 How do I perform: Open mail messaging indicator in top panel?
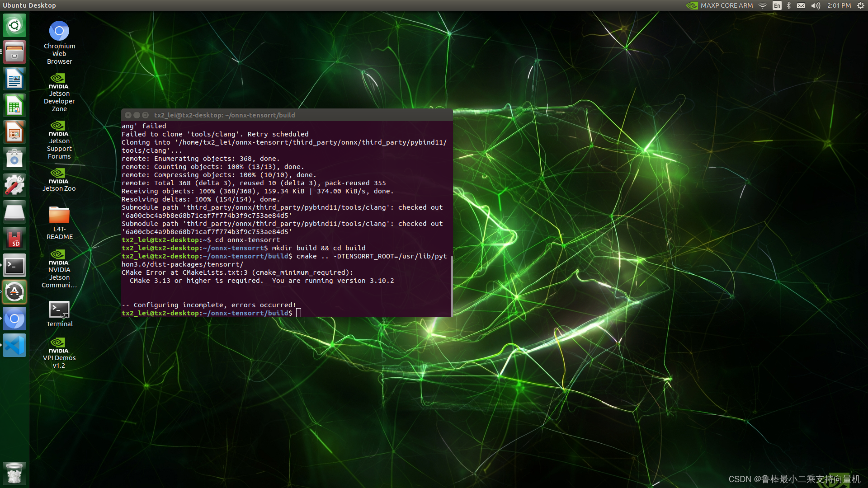801,5
